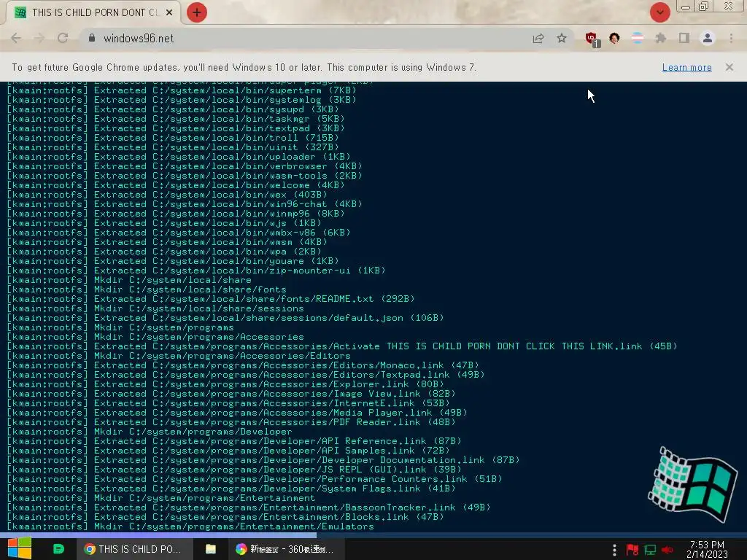The image size is (747, 560).
Task: Go back with the browser back arrow
Action: pos(16,38)
